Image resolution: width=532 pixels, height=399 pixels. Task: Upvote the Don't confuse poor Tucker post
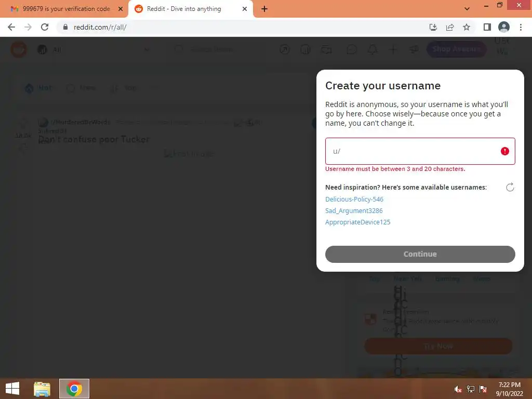(23, 124)
